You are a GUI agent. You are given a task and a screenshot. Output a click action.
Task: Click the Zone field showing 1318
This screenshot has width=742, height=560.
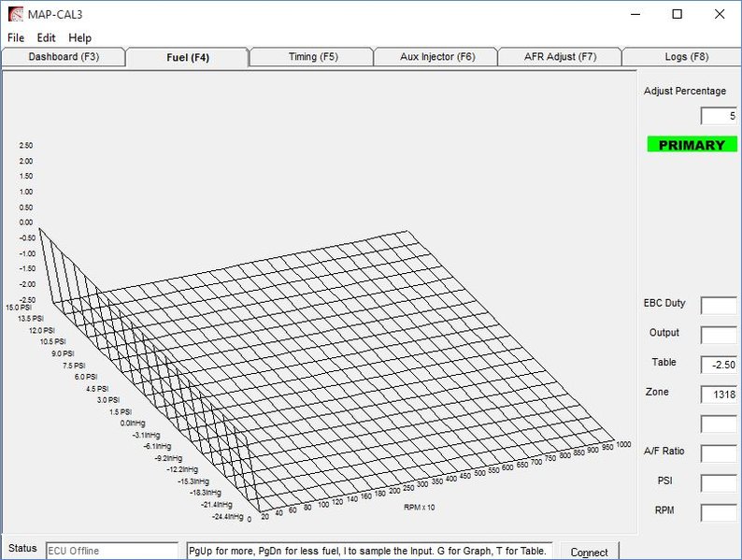tap(719, 395)
